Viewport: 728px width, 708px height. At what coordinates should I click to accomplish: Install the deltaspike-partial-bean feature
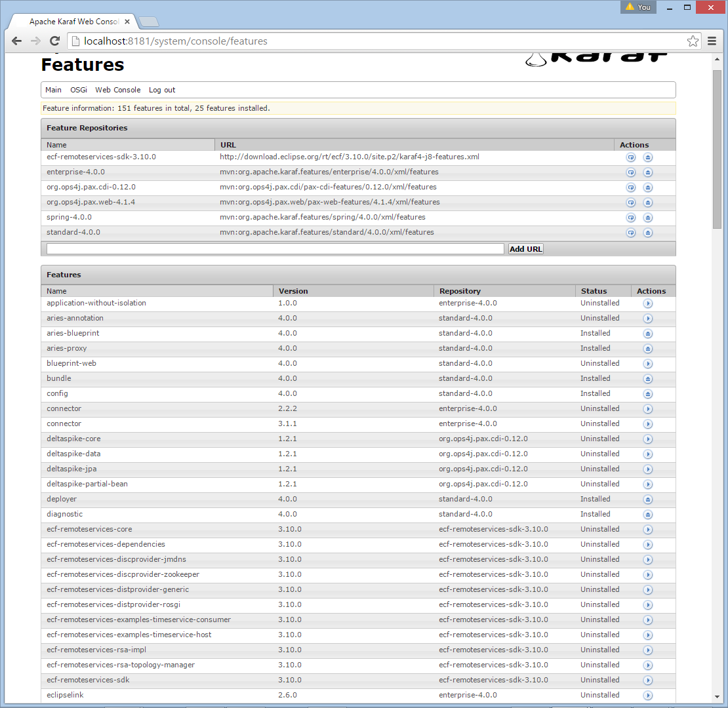click(648, 484)
